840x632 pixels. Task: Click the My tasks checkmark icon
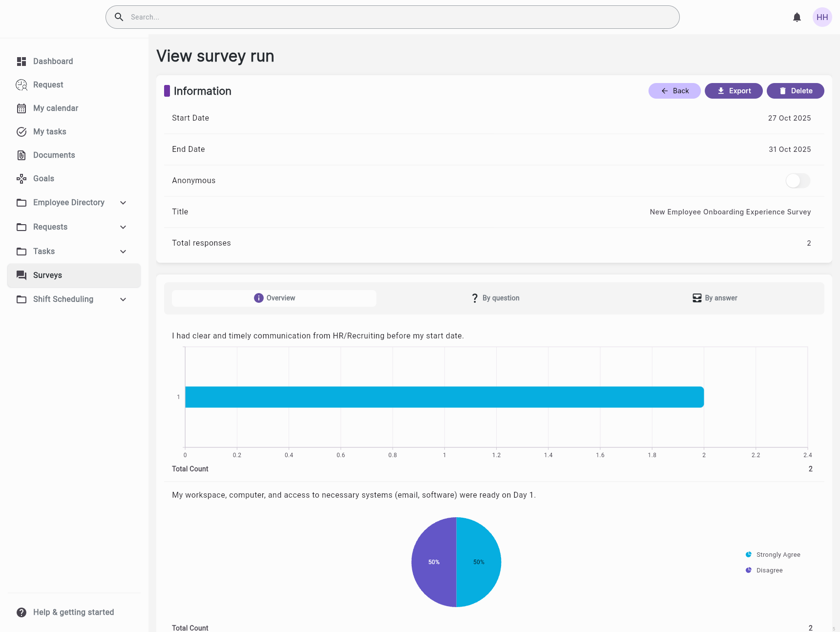pyautogui.click(x=21, y=132)
